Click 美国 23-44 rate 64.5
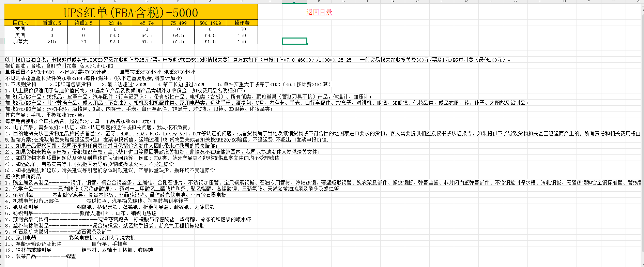 click(115, 35)
